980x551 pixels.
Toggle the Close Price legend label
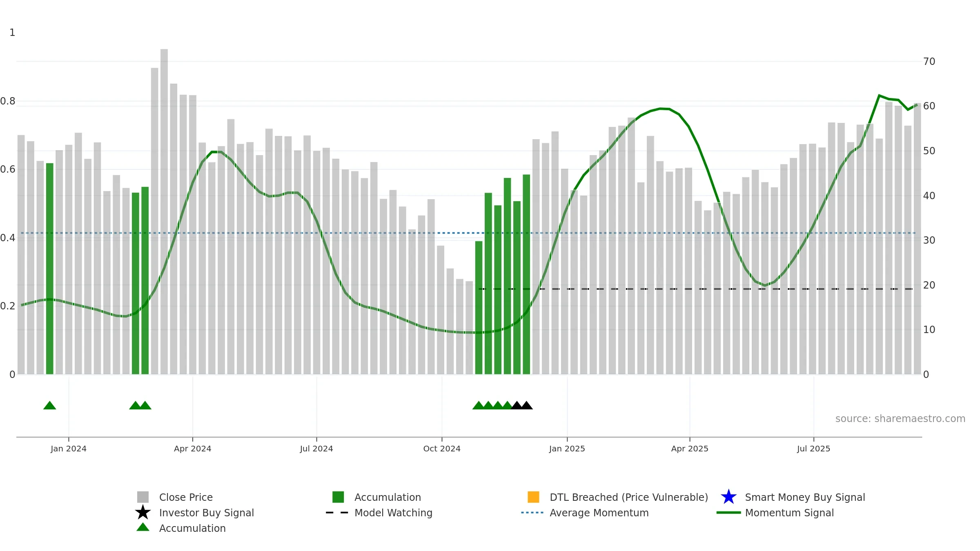(x=186, y=497)
